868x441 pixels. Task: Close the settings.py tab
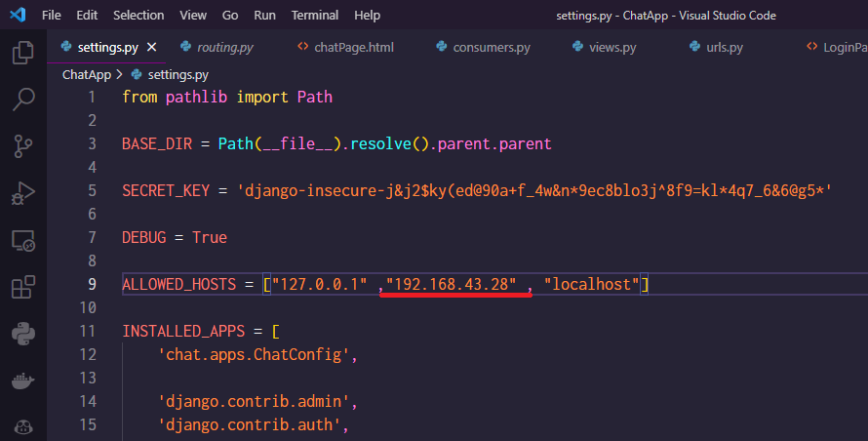[152, 48]
